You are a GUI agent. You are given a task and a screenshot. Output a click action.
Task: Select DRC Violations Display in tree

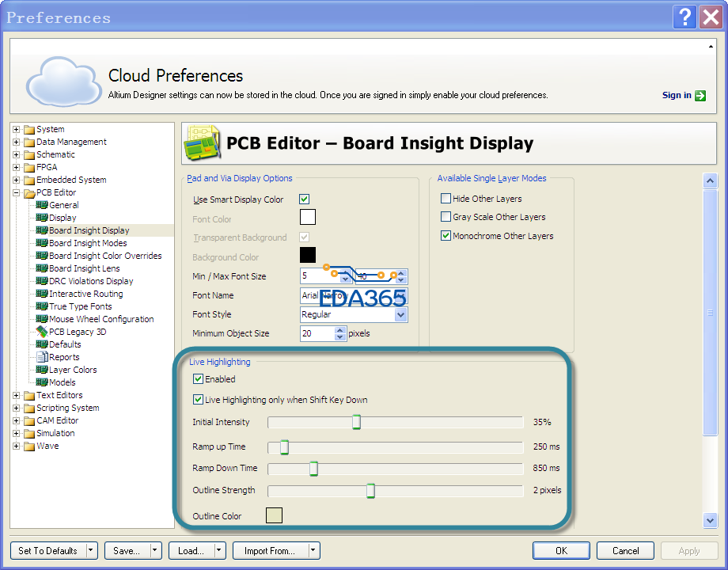point(91,281)
